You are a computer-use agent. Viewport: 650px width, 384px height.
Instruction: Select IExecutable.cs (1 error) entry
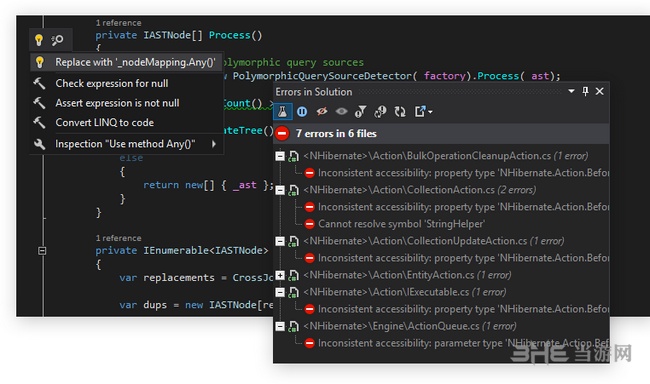point(405,292)
